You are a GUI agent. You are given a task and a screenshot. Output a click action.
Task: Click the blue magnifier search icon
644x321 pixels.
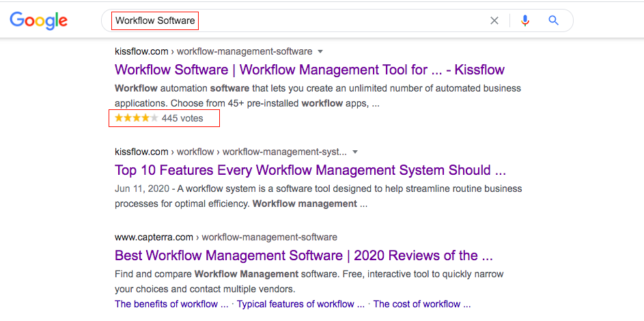click(554, 20)
